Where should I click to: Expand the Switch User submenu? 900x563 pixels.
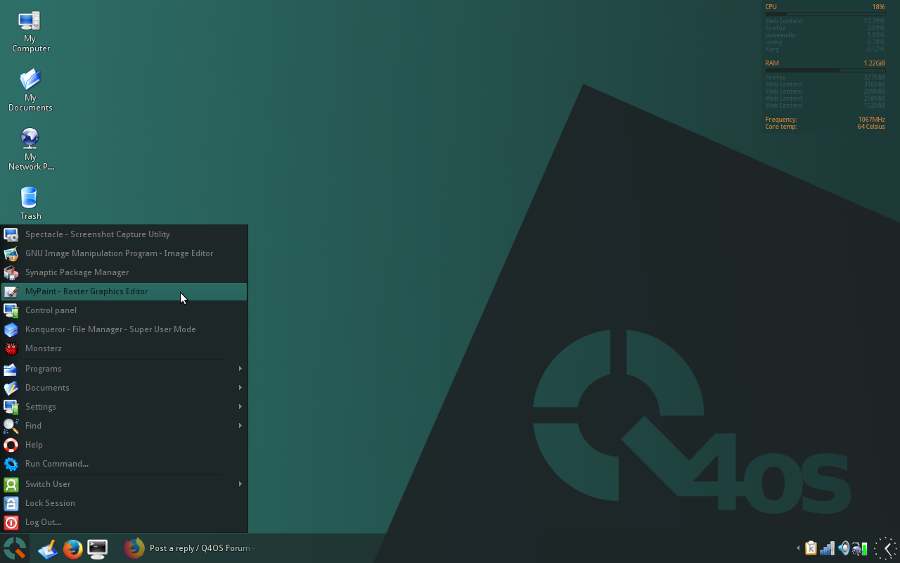point(123,484)
